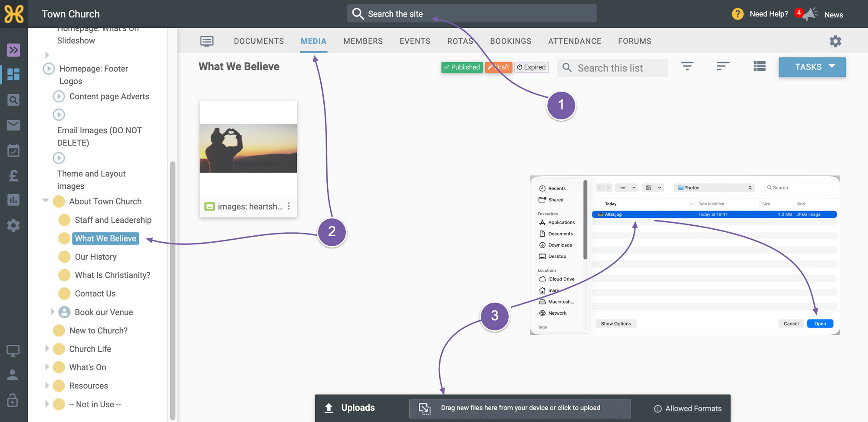Click the content page text icon before Documents

point(207,41)
